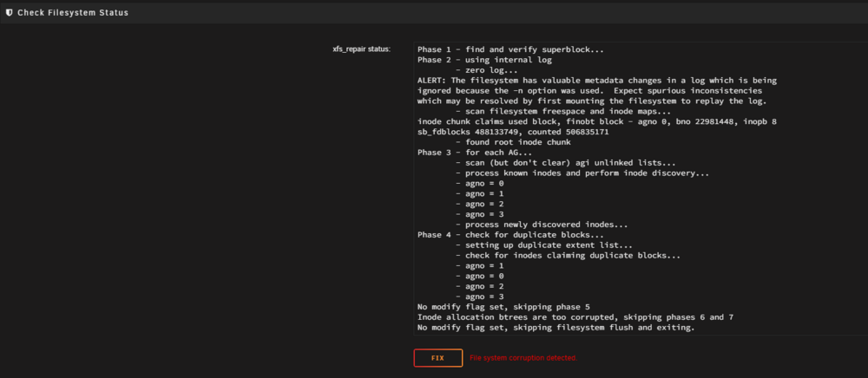Click the found root inode chunk line

point(513,142)
